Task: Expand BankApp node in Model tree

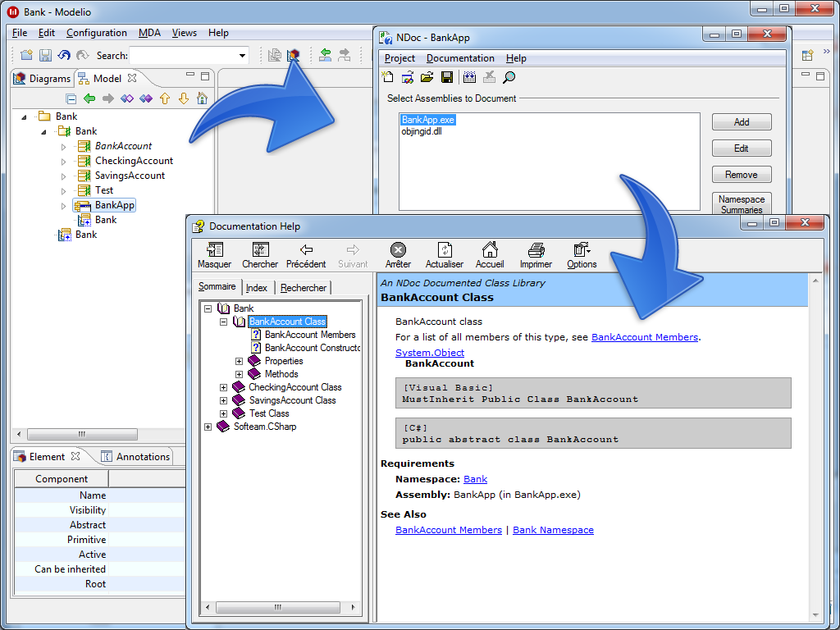Action: tap(63, 206)
